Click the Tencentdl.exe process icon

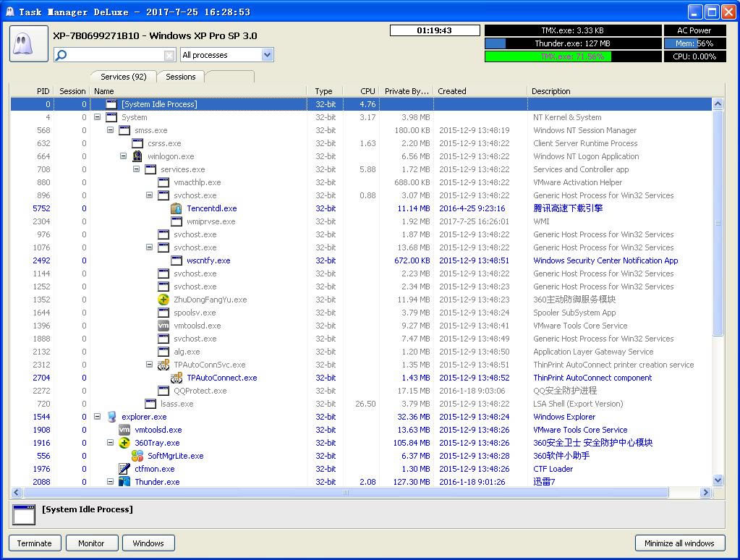177,208
